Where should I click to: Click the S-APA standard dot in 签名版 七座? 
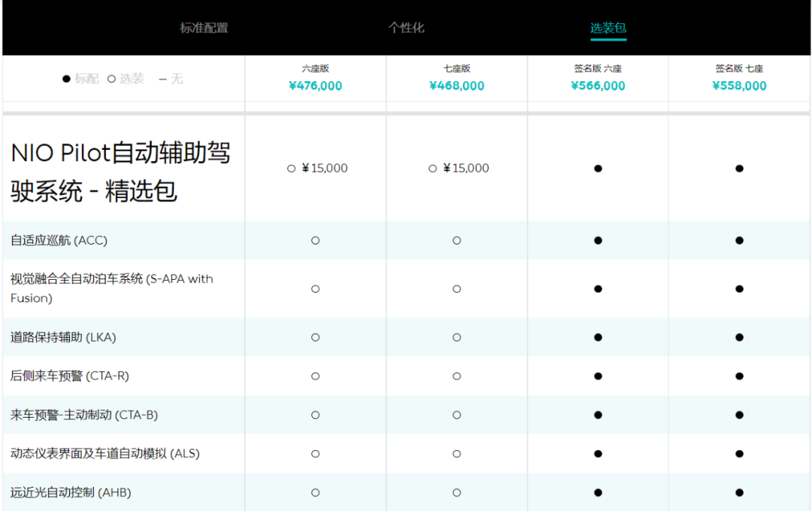click(740, 289)
